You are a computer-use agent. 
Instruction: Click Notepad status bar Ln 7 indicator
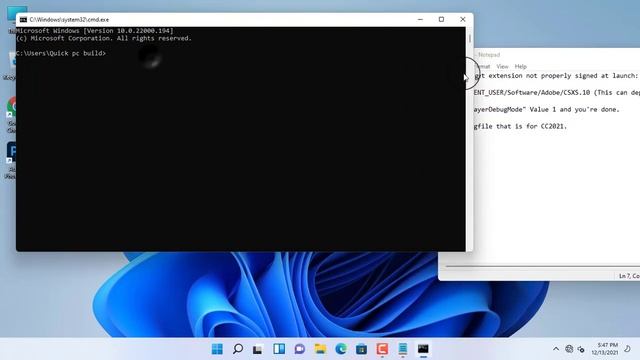click(x=629, y=276)
